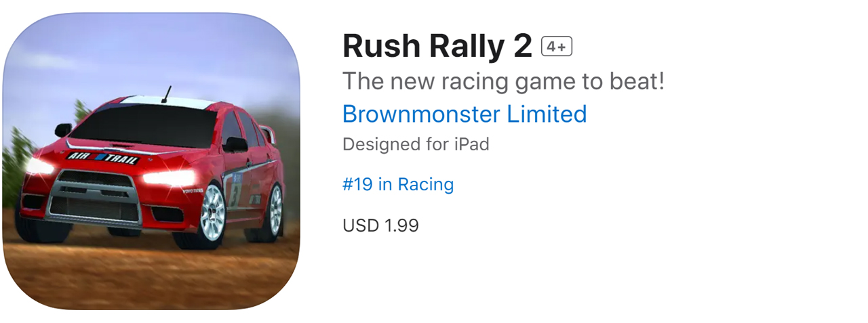The width and height of the screenshot is (868, 323).
Task: Click the car's rear wheel
Action: tap(274, 210)
